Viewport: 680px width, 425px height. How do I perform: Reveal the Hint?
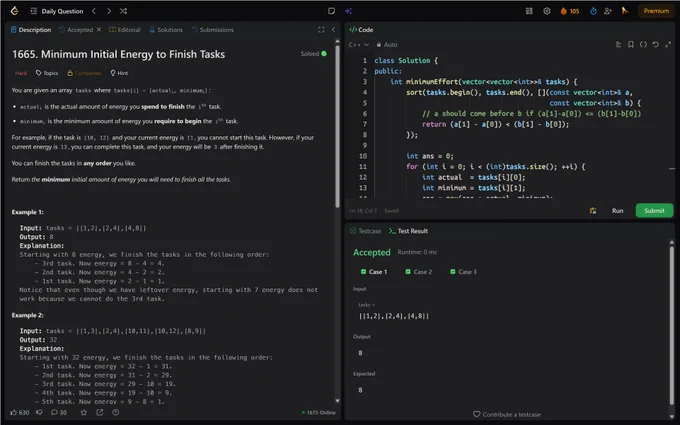tap(119, 73)
